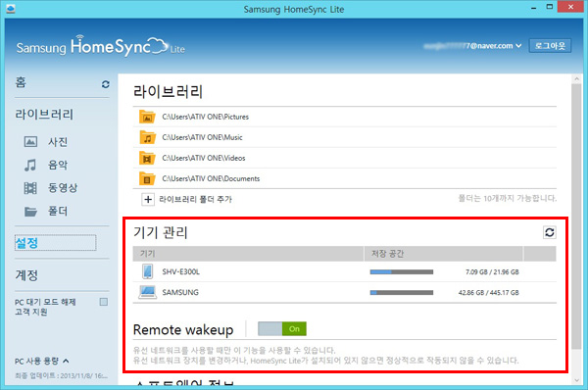Click the 로그아웃 logout button

coord(550,46)
